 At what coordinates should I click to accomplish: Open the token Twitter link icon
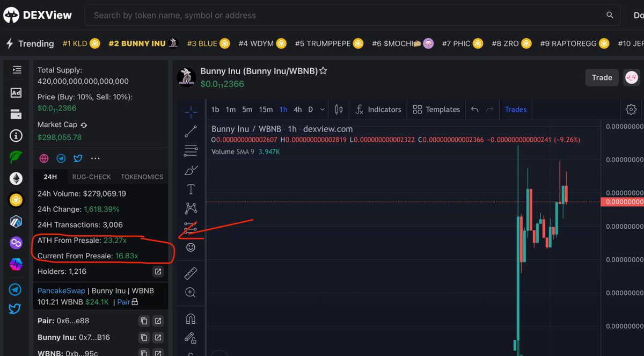coord(78,158)
